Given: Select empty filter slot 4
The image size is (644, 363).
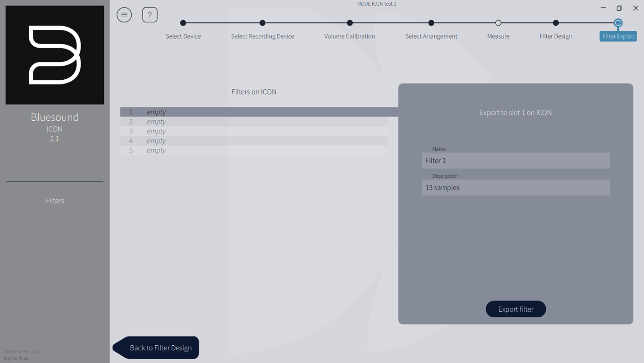Looking at the screenshot, I should (x=254, y=141).
